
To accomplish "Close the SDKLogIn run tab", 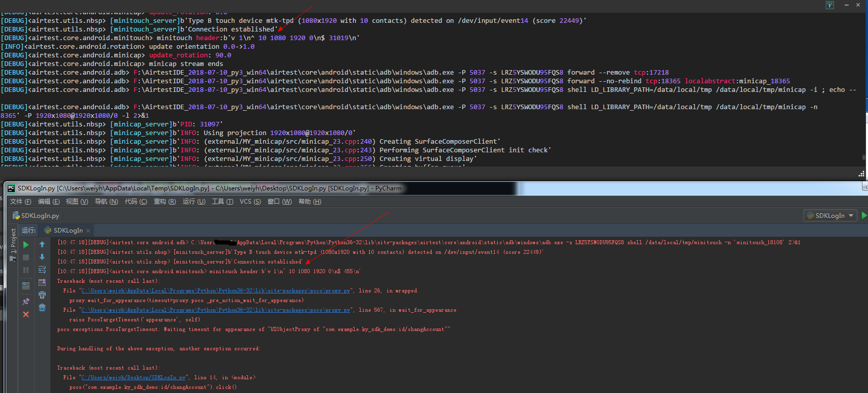I will 88,231.
